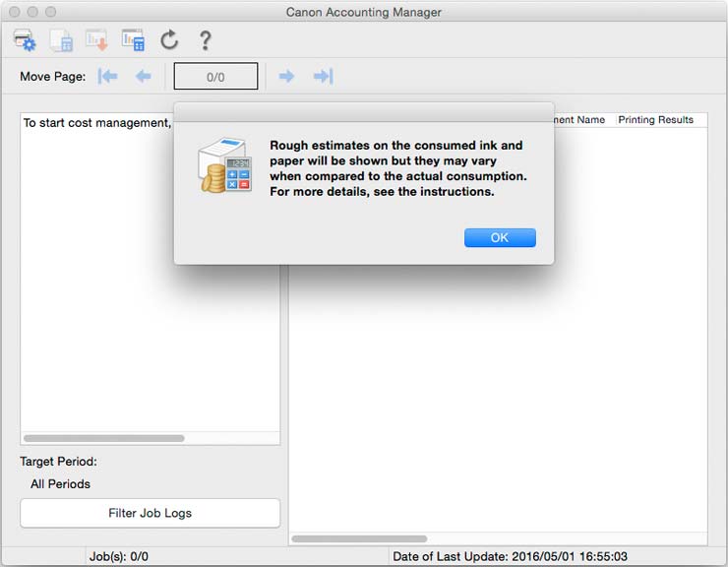Click the export job log data icon
Screen dimensions: 728x567
[x=96, y=40]
